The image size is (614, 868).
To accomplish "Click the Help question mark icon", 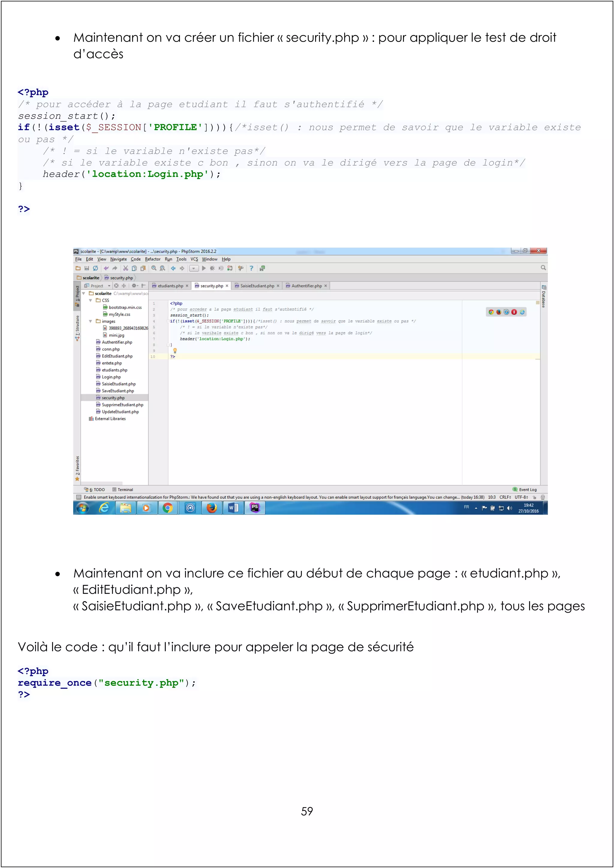I will pos(252,268).
